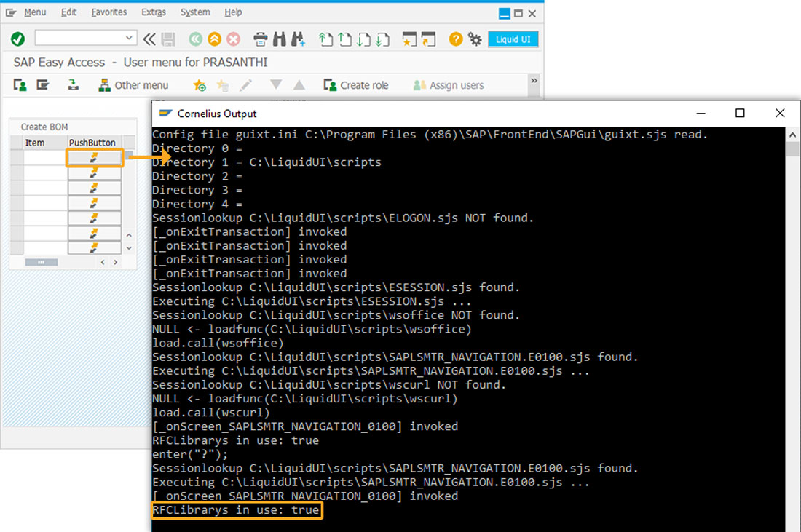Click the third row PushButton in Create BOM
Screen dimensions: 801x532
[x=95, y=188]
